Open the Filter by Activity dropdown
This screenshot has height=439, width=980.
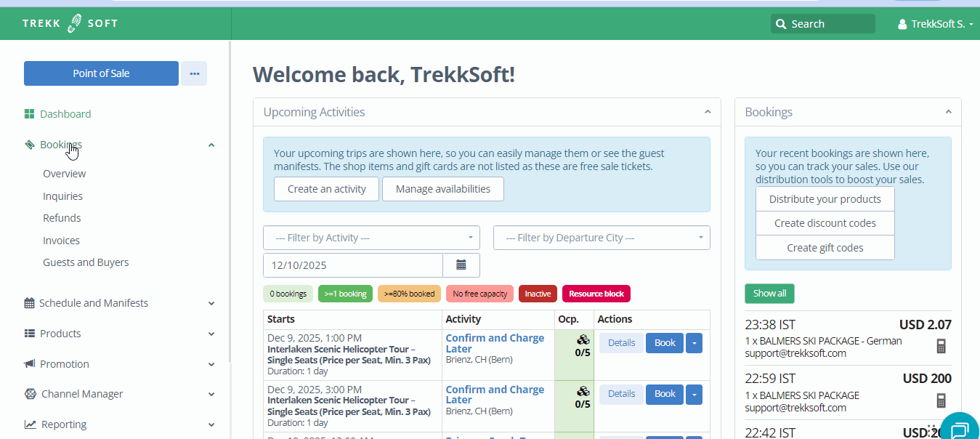pos(371,238)
